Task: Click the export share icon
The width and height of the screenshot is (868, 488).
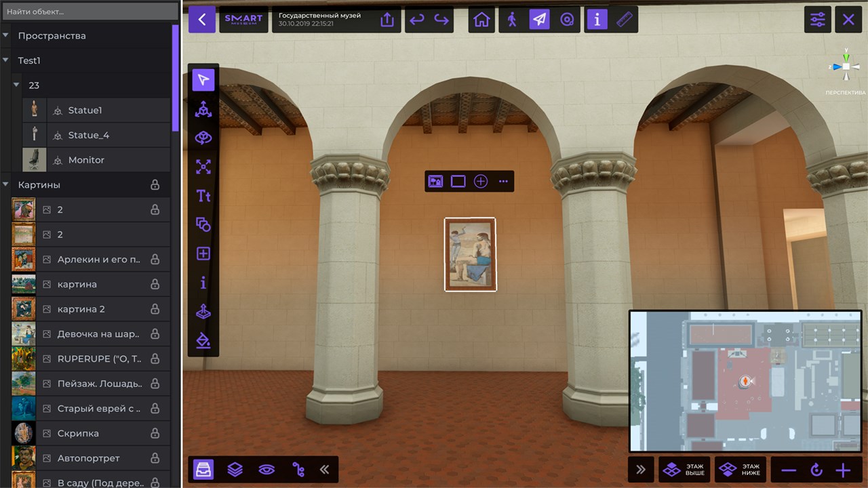Action: point(387,20)
